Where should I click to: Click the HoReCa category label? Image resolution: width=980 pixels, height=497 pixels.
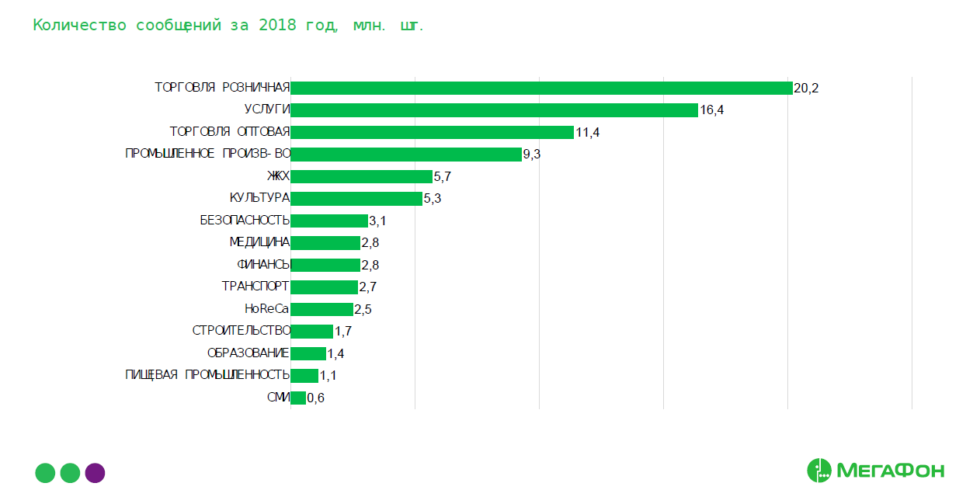pyautogui.click(x=266, y=309)
